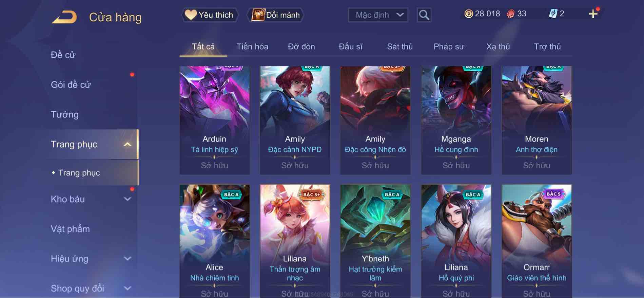Tap the back arrow next to Cửa hàng

(x=64, y=17)
